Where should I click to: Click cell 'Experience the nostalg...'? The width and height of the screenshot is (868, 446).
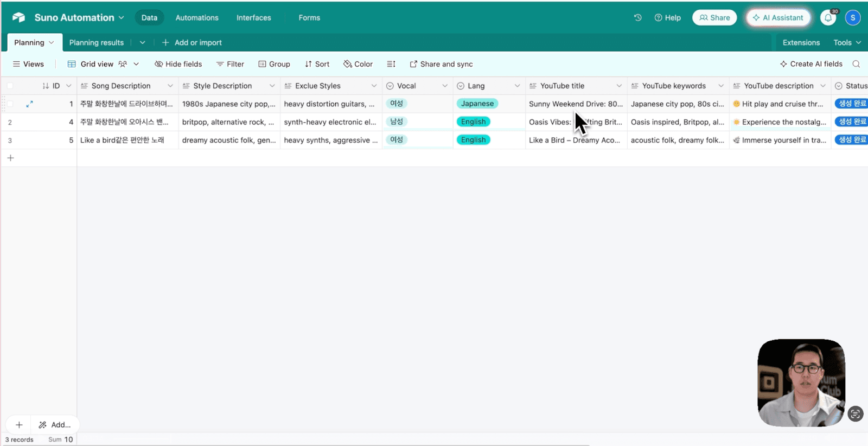pyautogui.click(x=780, y=122)
